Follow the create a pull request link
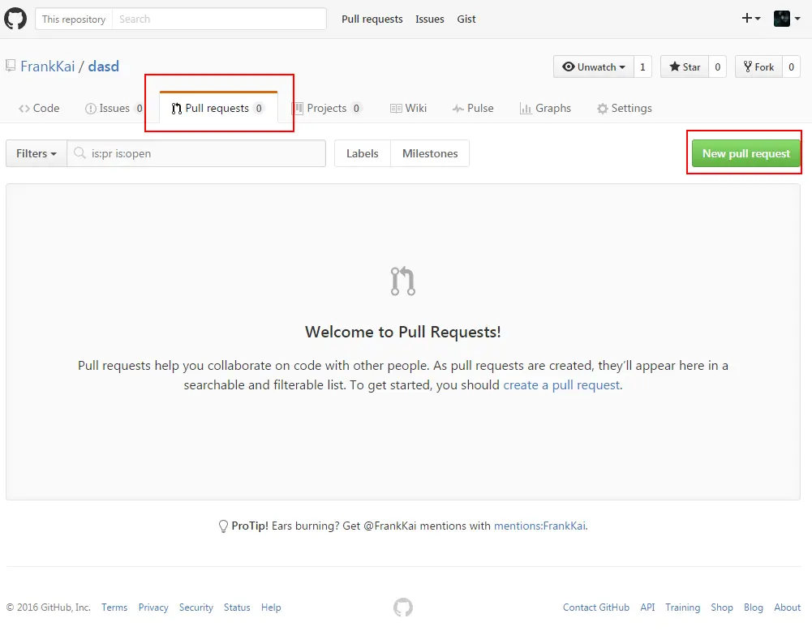Screen dimensions: 812x644 coord(561,385)
